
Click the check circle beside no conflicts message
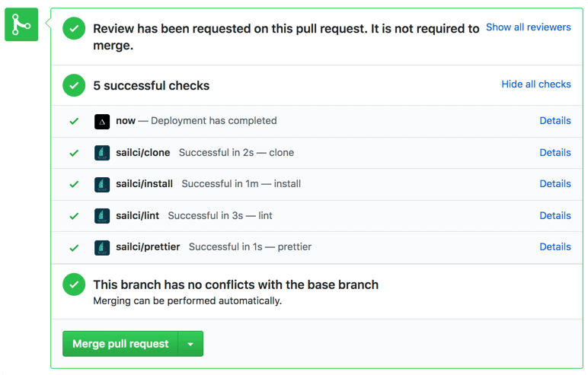pos(74,284)
